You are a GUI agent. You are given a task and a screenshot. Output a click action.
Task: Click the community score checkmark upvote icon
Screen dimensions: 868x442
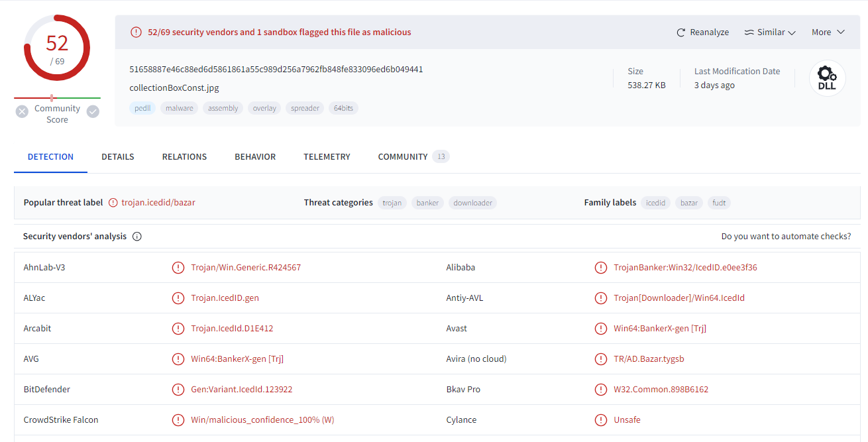pyautogui.click(x=93, y=112)
